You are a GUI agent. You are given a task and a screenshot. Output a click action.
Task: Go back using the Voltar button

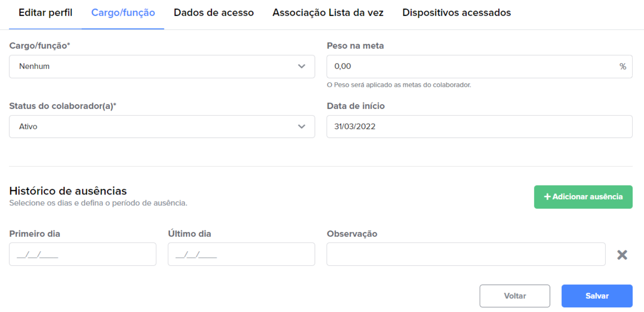[515, 296]
